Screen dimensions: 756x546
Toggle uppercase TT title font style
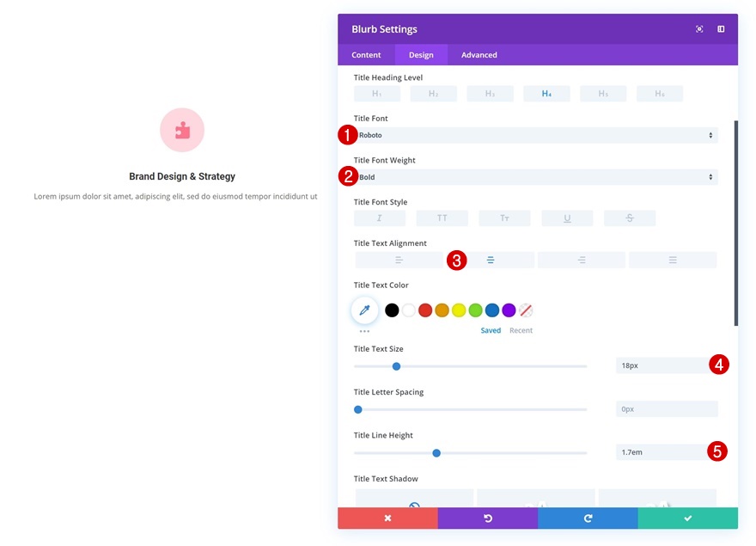[442, 218]
